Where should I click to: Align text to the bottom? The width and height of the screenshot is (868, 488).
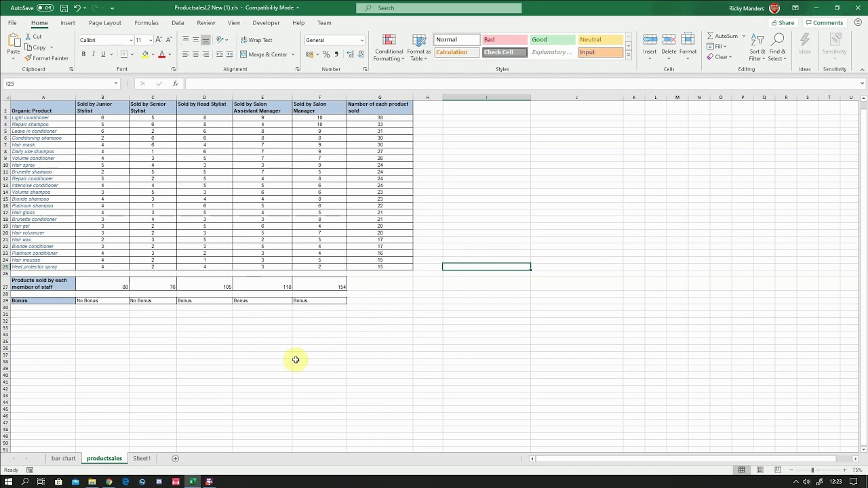coord(205,40)
